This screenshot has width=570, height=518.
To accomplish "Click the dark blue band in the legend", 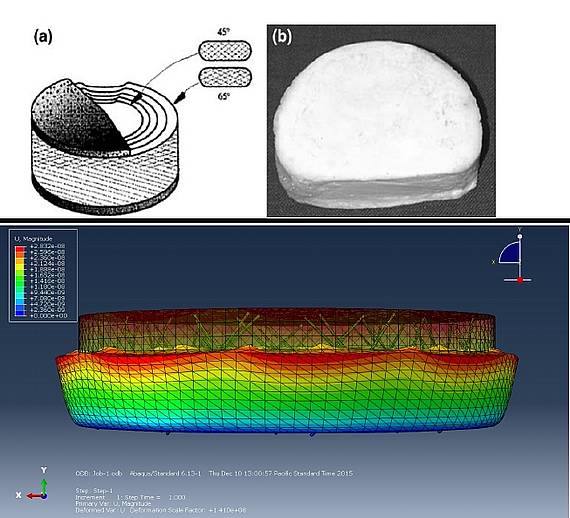I will pos(20,313).
